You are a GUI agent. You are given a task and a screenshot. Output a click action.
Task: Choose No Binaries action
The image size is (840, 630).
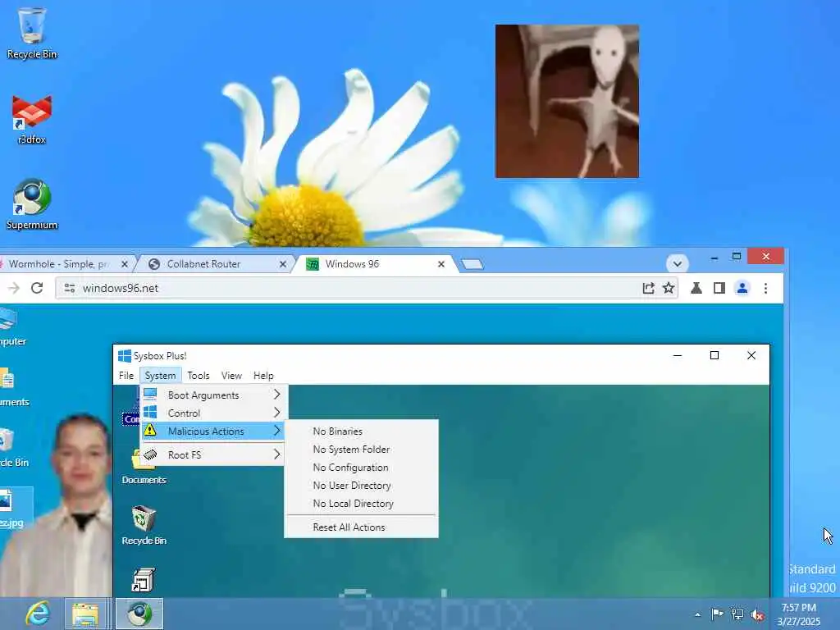coord(362,431)
